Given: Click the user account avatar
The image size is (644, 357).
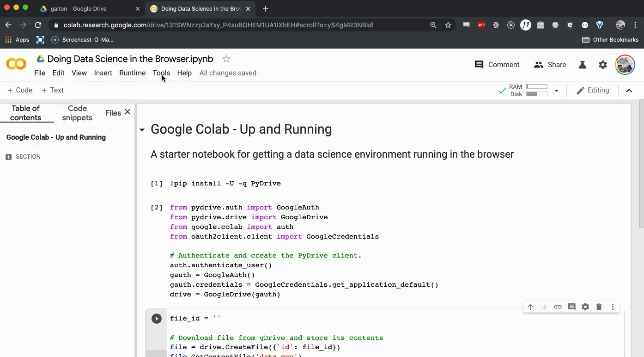Looking at the screenshot, I should coord(625,65).
